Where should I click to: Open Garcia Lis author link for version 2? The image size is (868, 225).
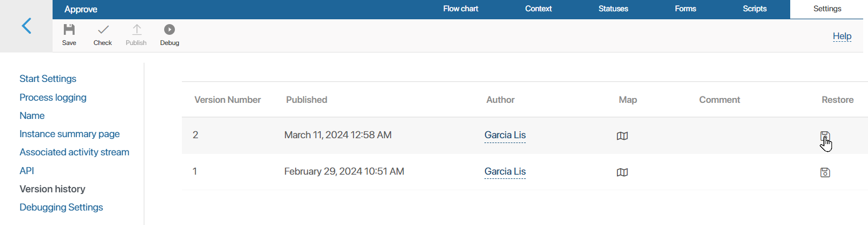click(505, 135)
